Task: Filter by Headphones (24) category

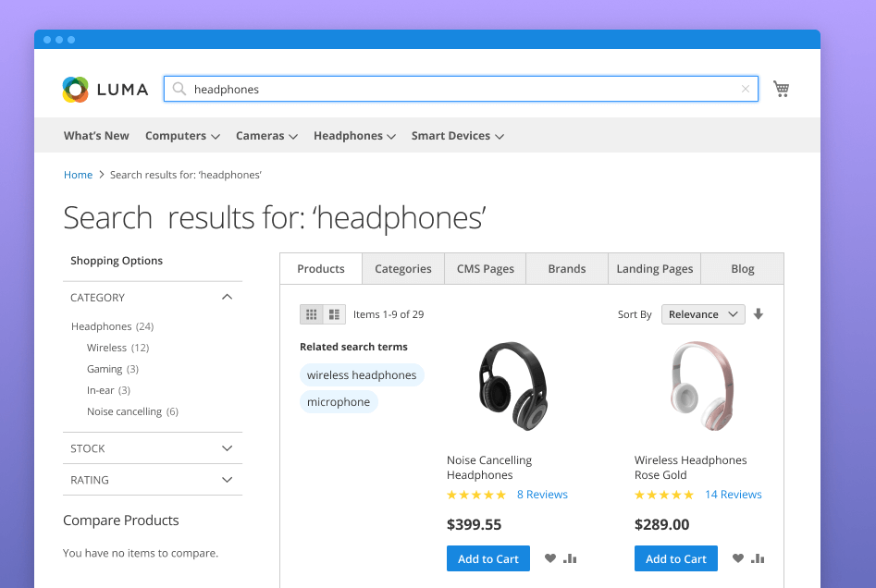Action: tap(112, 326)
